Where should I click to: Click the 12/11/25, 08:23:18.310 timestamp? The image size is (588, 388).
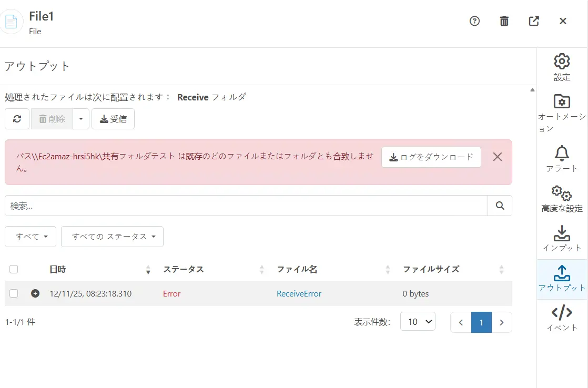click(x=90, y=293)
